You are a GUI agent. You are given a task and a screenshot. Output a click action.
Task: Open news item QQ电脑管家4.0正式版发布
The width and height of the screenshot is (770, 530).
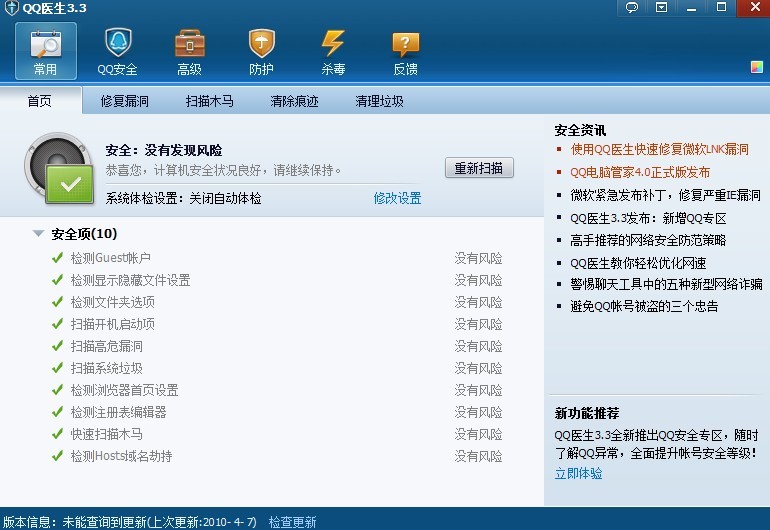(640, 172)
